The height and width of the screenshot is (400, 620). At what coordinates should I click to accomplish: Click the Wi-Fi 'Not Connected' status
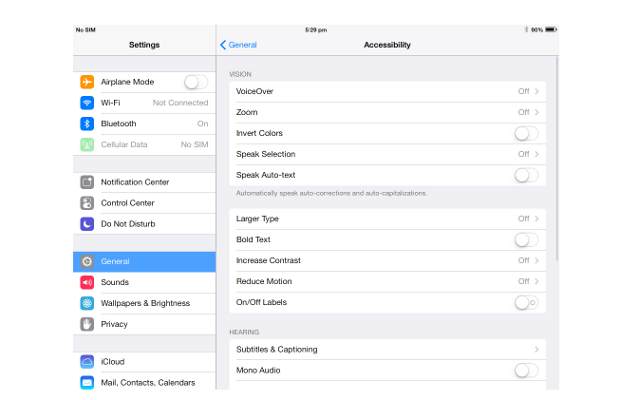[180, 103]
